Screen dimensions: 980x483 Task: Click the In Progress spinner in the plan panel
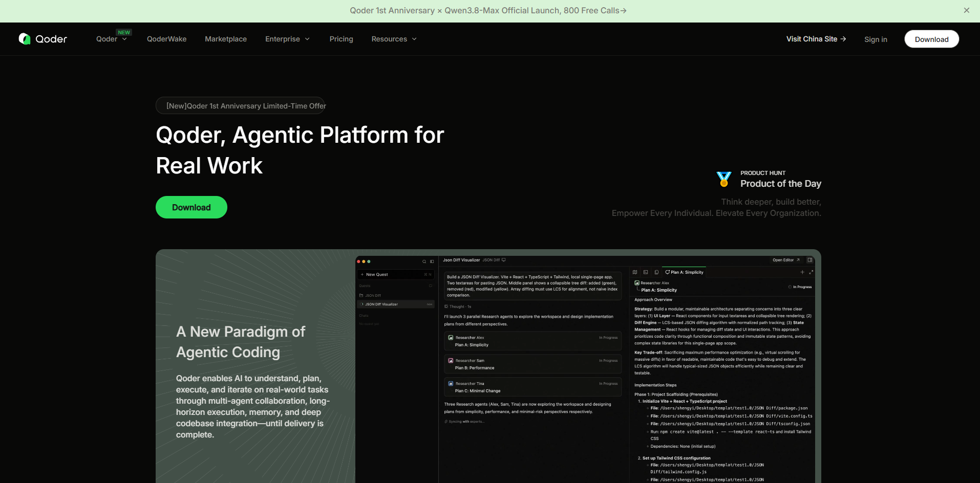[790, 287]
